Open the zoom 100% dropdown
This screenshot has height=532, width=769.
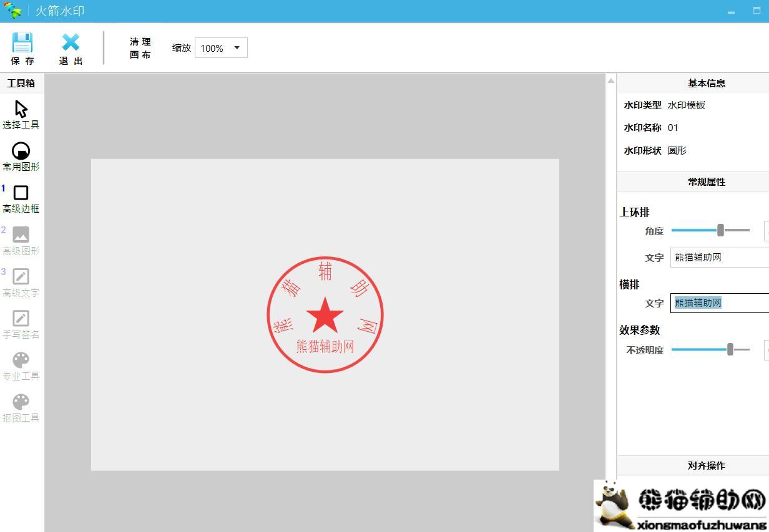[221, 48]
